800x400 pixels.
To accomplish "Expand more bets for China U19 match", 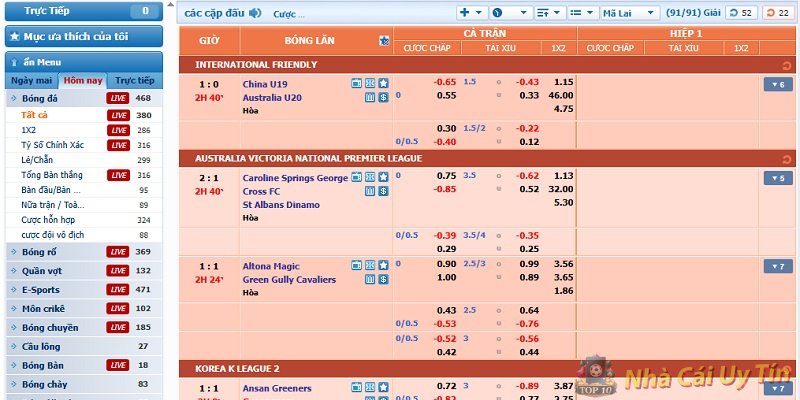I will 776,84.
